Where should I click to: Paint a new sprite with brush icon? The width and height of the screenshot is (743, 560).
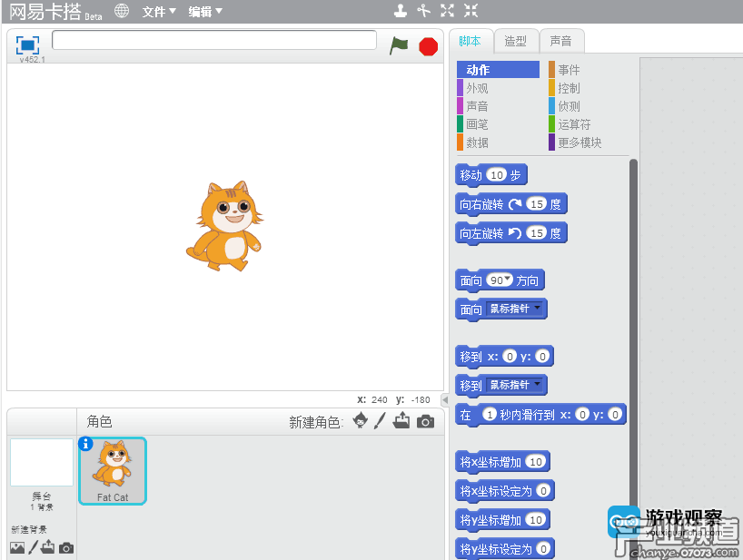pyautogui.click(x=381, y=421)
